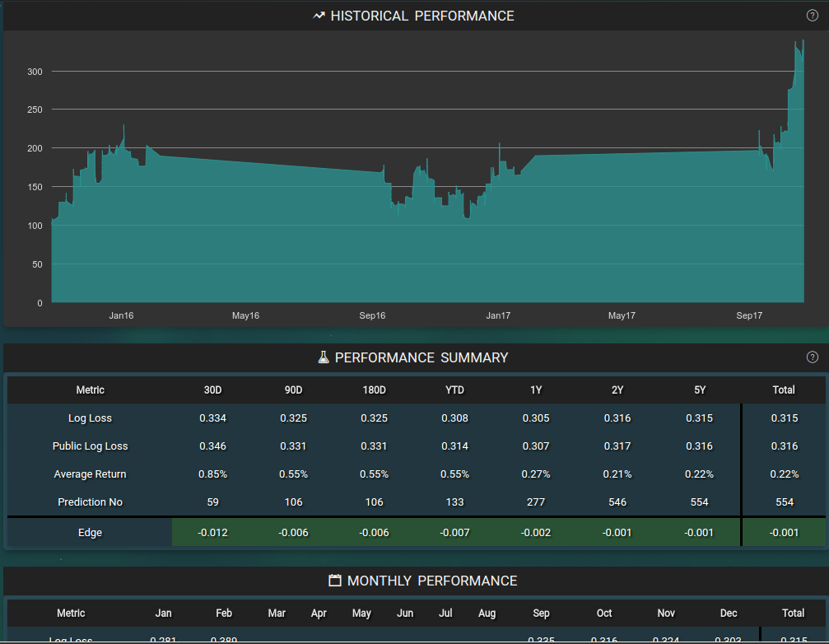Click the Historical Performance title text

point(421,16)
